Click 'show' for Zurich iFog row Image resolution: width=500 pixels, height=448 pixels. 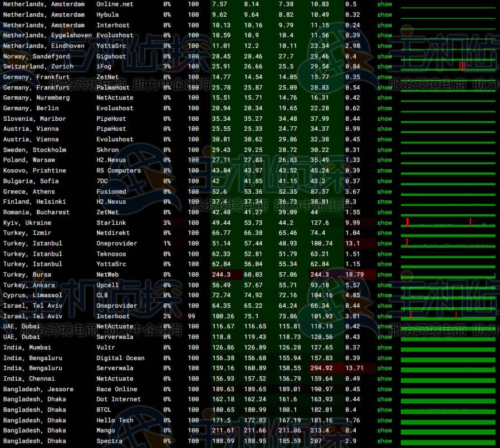(x=385, y=67)
